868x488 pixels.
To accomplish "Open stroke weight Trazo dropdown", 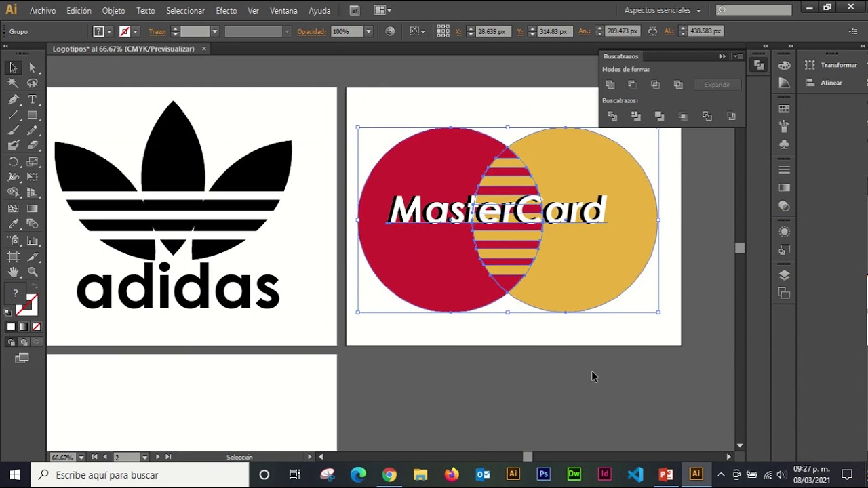I will pyautogui.click(x=214, y=31).
